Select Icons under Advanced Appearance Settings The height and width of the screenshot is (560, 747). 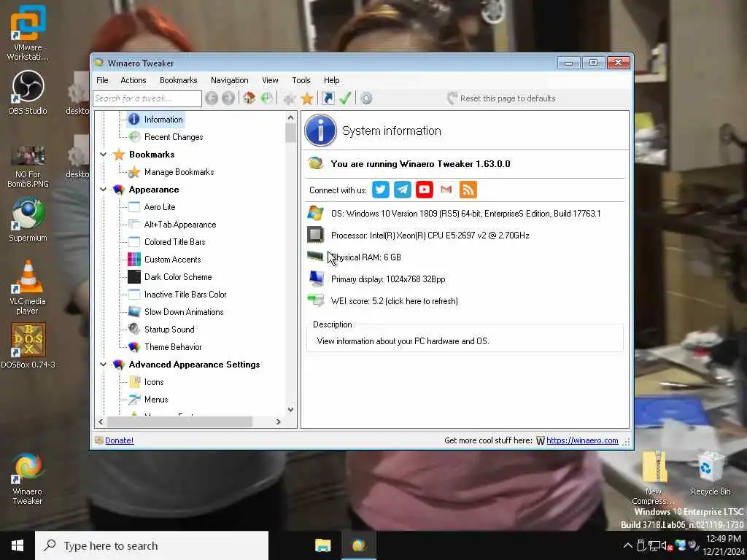(153, 382)
